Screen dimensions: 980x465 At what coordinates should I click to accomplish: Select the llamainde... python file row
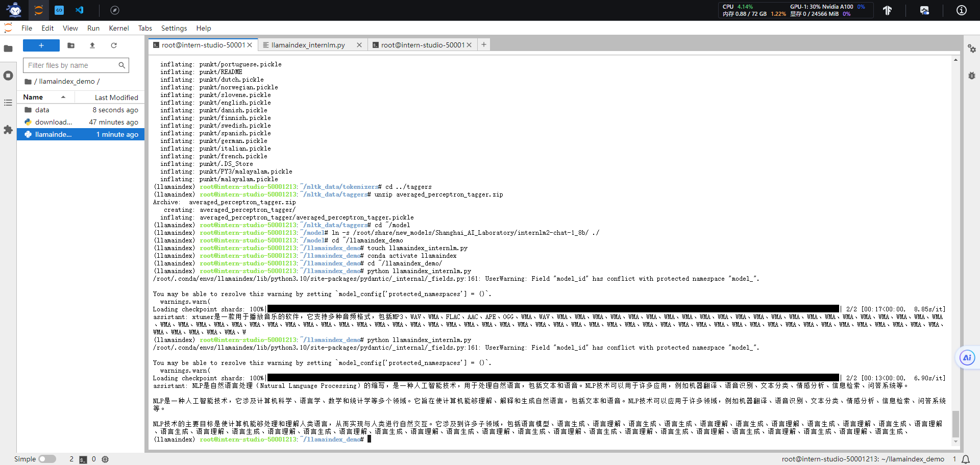pos(81,134)
